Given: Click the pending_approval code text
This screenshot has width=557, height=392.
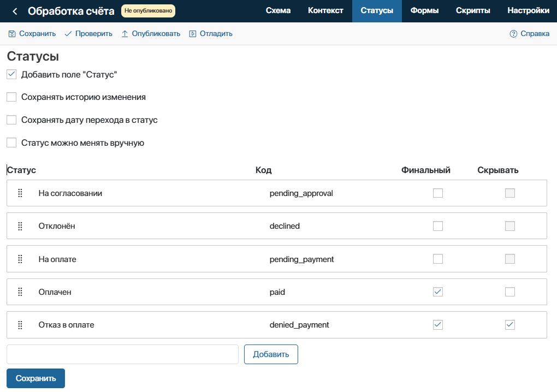Looking at the screenshot, I should [x=301, y=193].
